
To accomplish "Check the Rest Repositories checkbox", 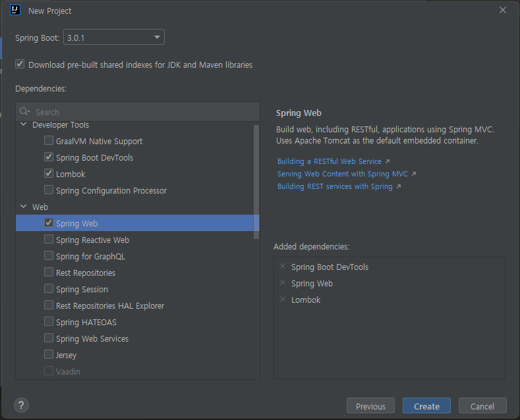I will pos(49,272).
